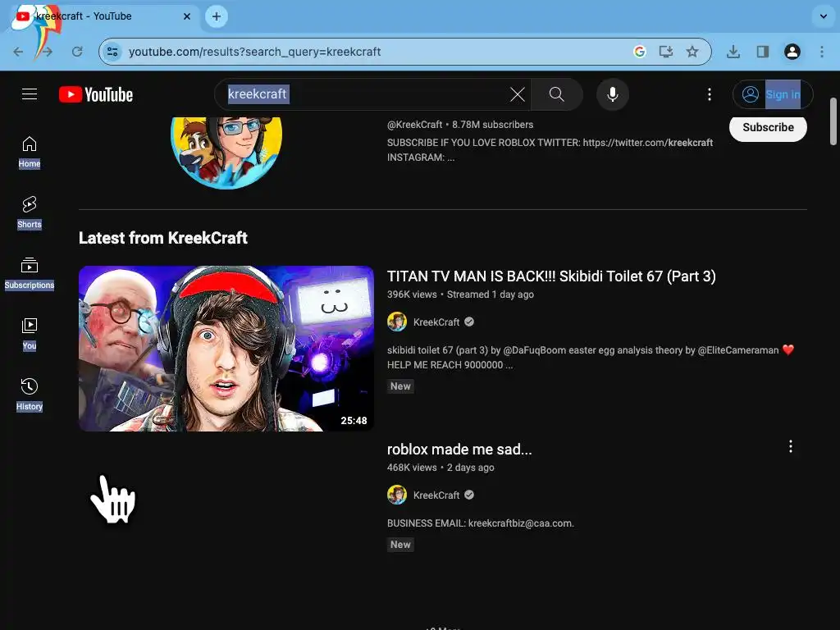Bookmark this page with star icon

pyautogui.click(x=692, y=52)
